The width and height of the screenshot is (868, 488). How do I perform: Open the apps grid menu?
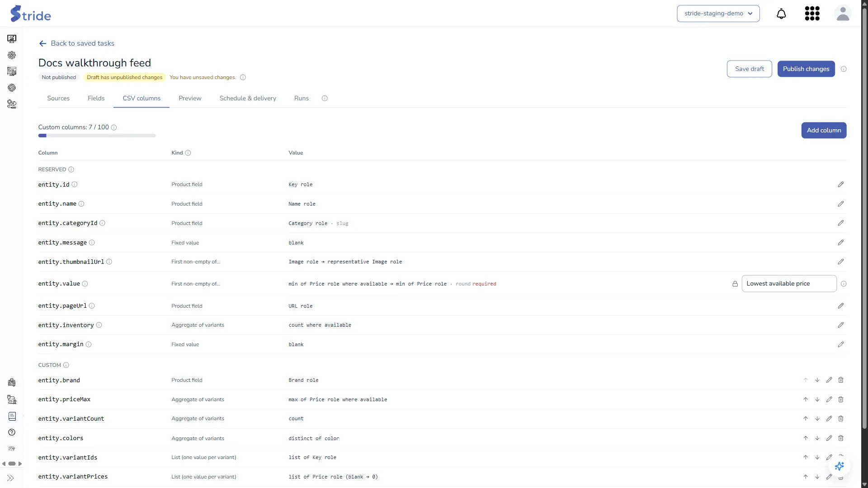point(812,14)
